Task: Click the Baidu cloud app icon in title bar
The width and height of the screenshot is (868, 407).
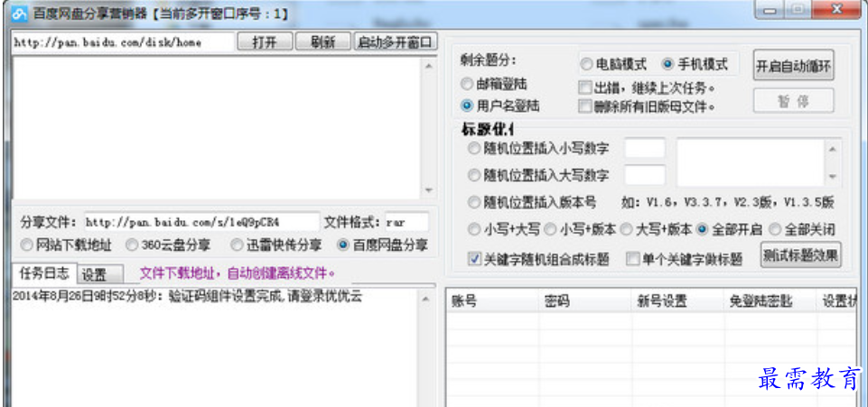Action: pyautogui.click(x=20, y=14)
